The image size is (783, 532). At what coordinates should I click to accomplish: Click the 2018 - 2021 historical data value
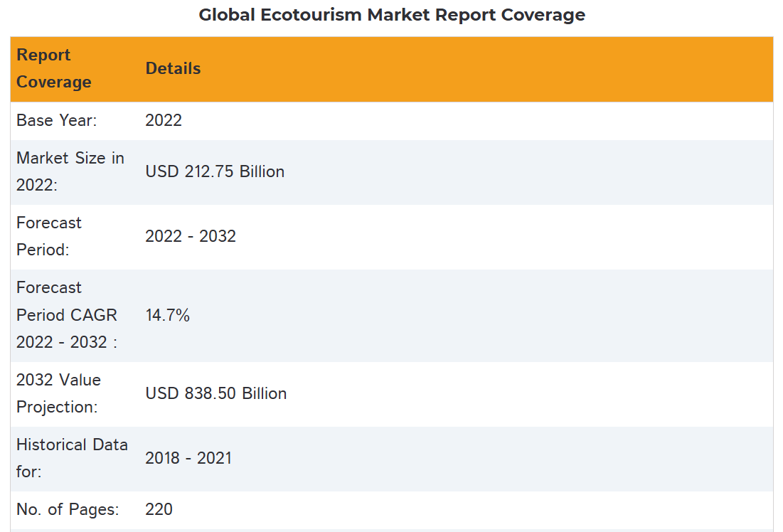point(188,459)
